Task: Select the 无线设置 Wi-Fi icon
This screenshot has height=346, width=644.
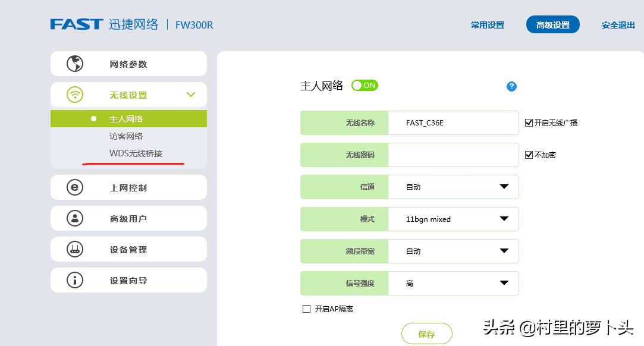Action: 74,94
